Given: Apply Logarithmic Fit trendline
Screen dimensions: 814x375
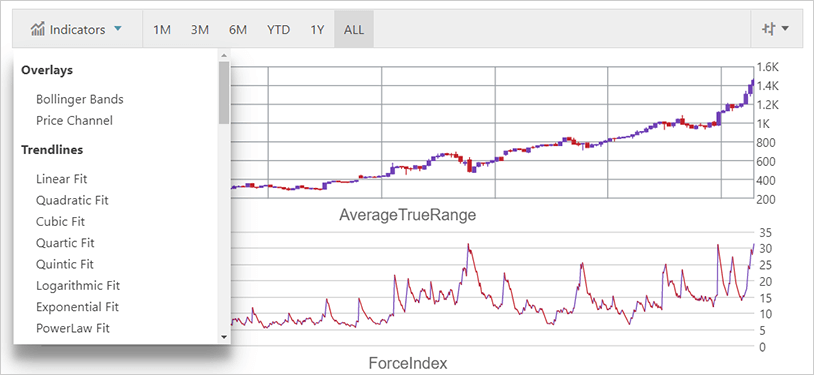Looking at the screenshot, I should tap(78, 285).
